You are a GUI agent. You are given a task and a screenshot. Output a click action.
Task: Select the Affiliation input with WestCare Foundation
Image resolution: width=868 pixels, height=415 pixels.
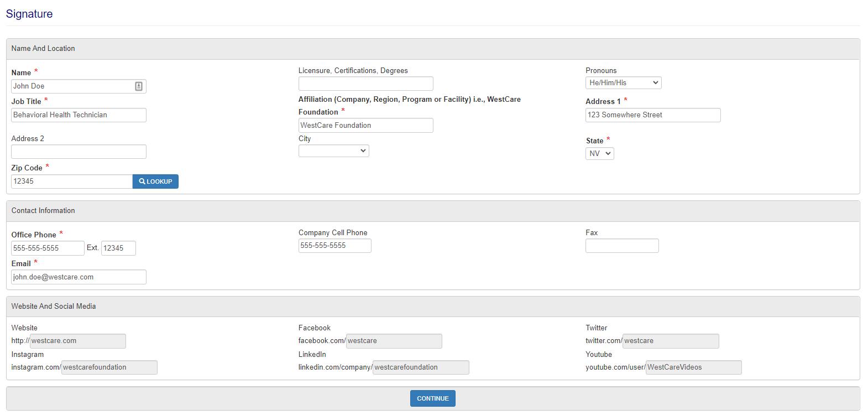tap(365, 126)
